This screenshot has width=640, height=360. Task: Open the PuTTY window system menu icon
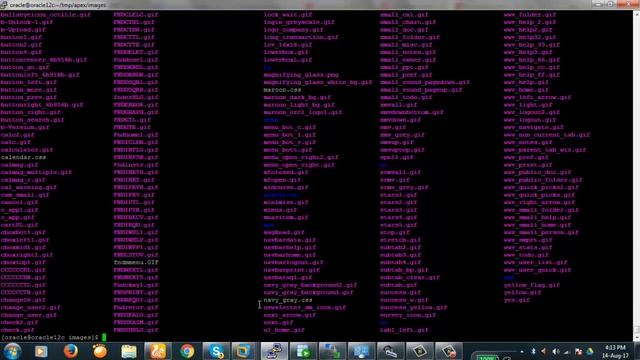tap(4, 4)
